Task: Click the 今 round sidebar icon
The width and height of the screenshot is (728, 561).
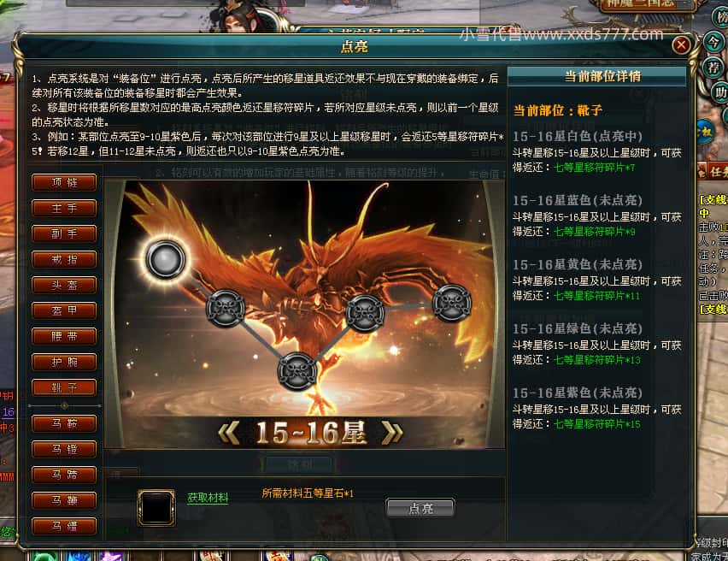Action: (x=713, y=43)
